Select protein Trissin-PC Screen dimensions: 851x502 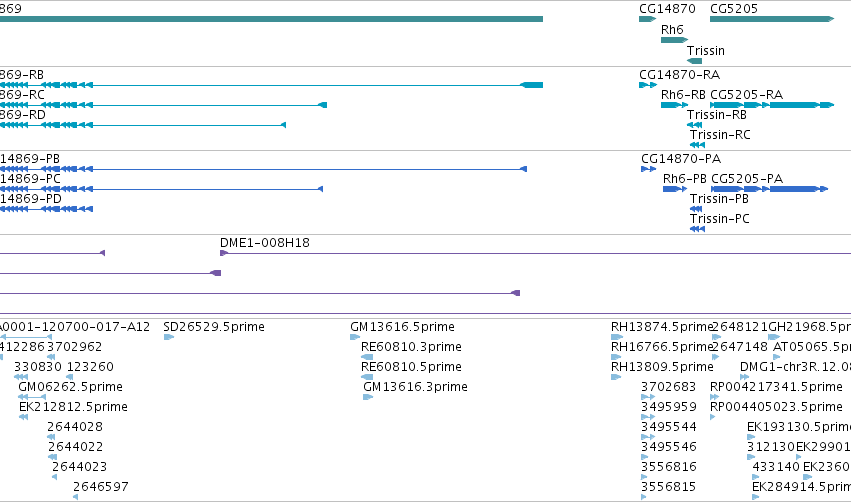[697, 229]
